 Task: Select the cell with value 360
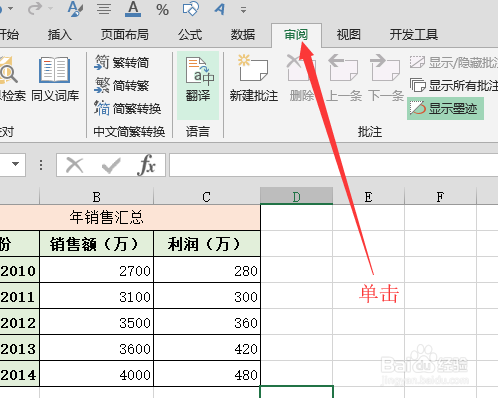point(207,322)
